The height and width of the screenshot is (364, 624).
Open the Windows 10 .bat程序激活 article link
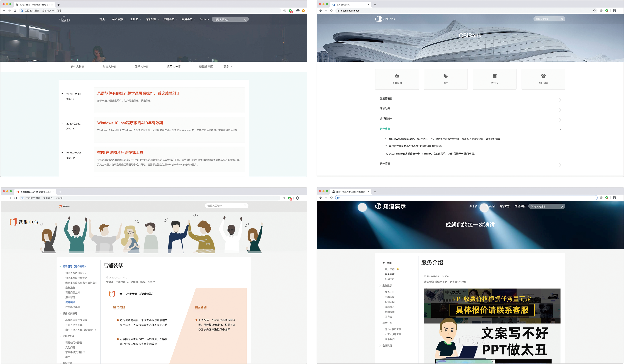click(x=130, y=123)
